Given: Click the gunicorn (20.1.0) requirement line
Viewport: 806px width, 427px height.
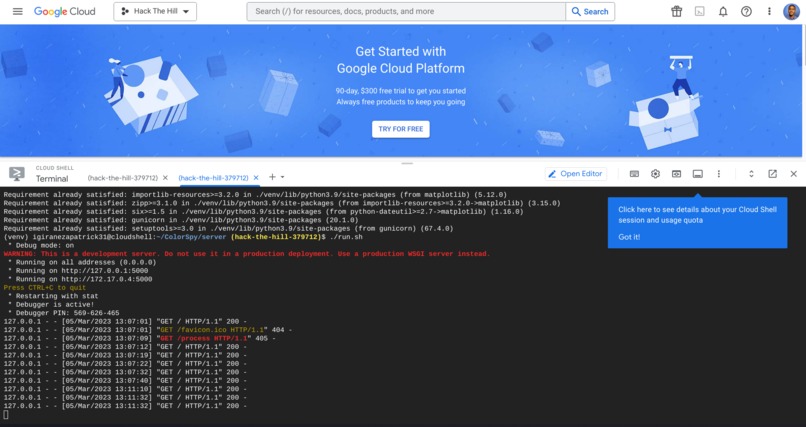Looking at the screenshot, I should (181, 220).
